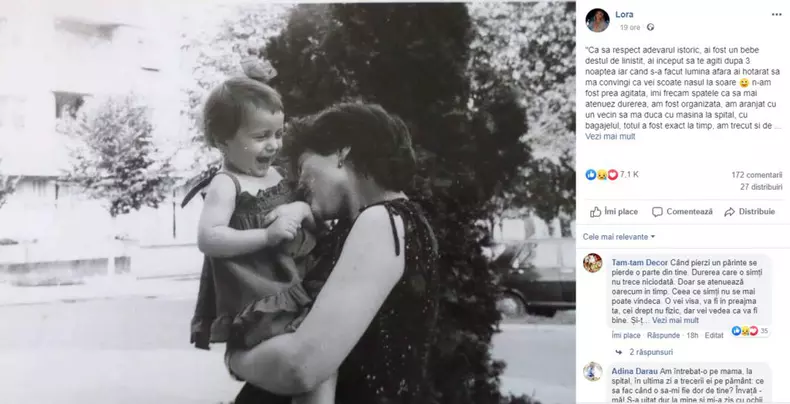
Task: Open the three-dot post options menu
Action: click(x=776, y=15)
